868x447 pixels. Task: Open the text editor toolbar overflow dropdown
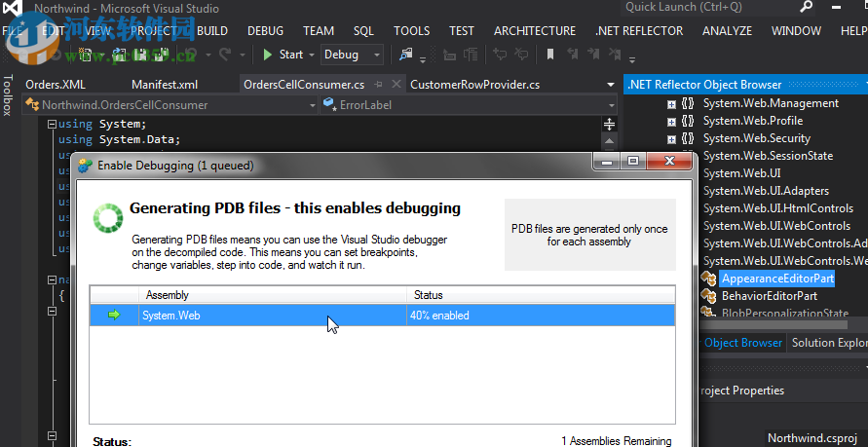coord(631,58)
